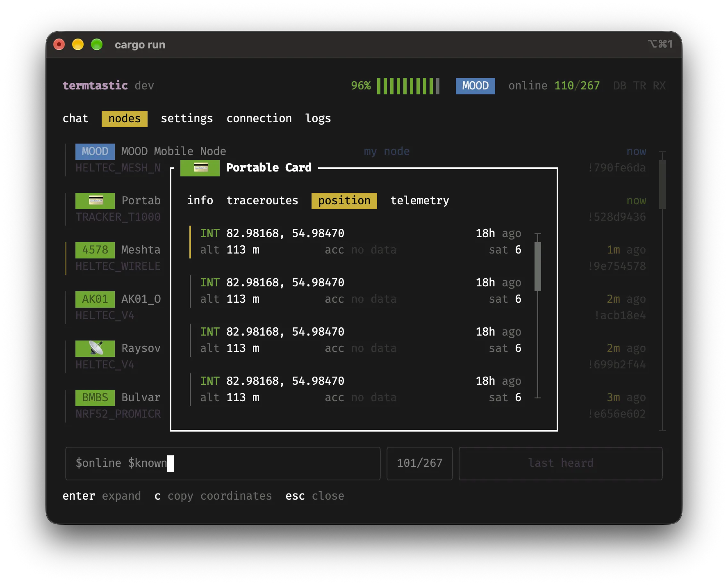Click the credit card icon in Portab row
Image resolution: width=728 pixels, height=585 pixels.
tap(95, 201)
